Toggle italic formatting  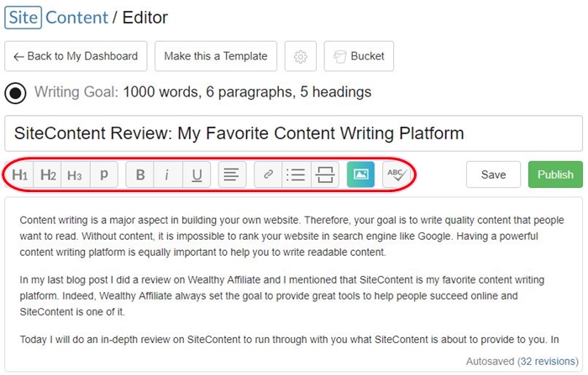(168, 174)
